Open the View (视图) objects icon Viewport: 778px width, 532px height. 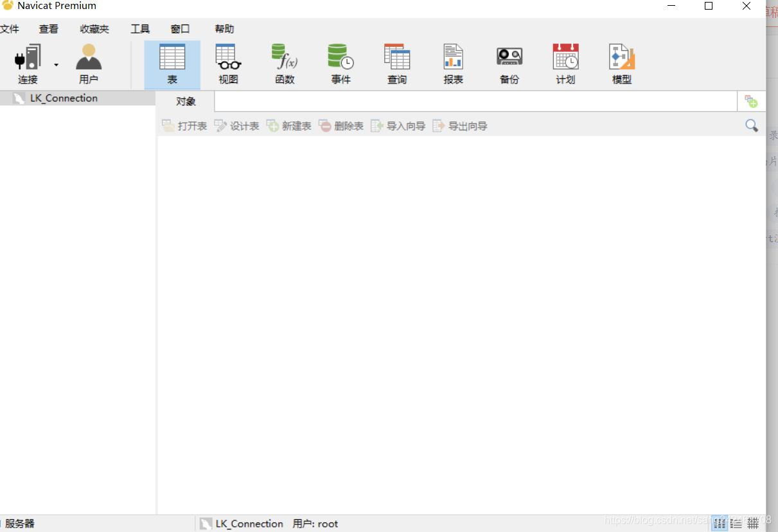pyautogui.click(x=228, y=65)
